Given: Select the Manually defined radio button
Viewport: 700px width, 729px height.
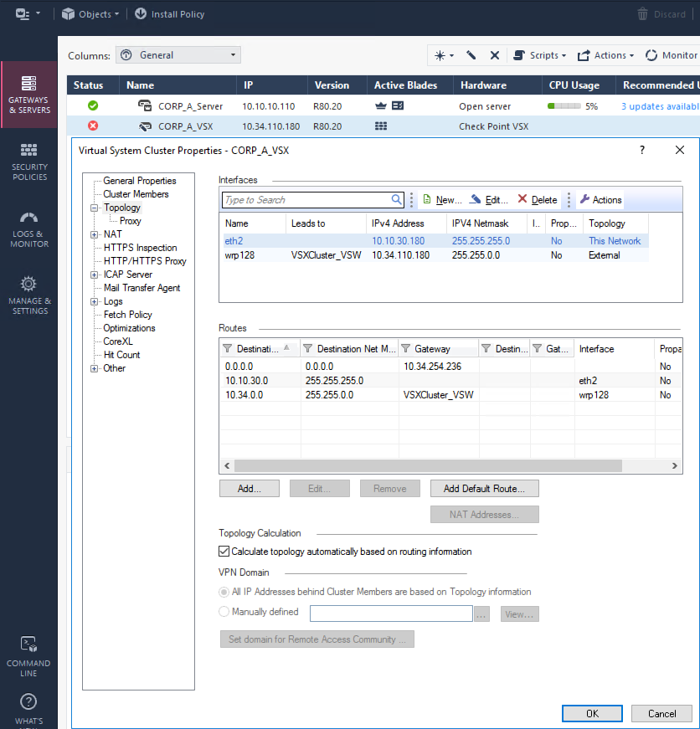Looking at the screenshot, I should tap(224, 612).
